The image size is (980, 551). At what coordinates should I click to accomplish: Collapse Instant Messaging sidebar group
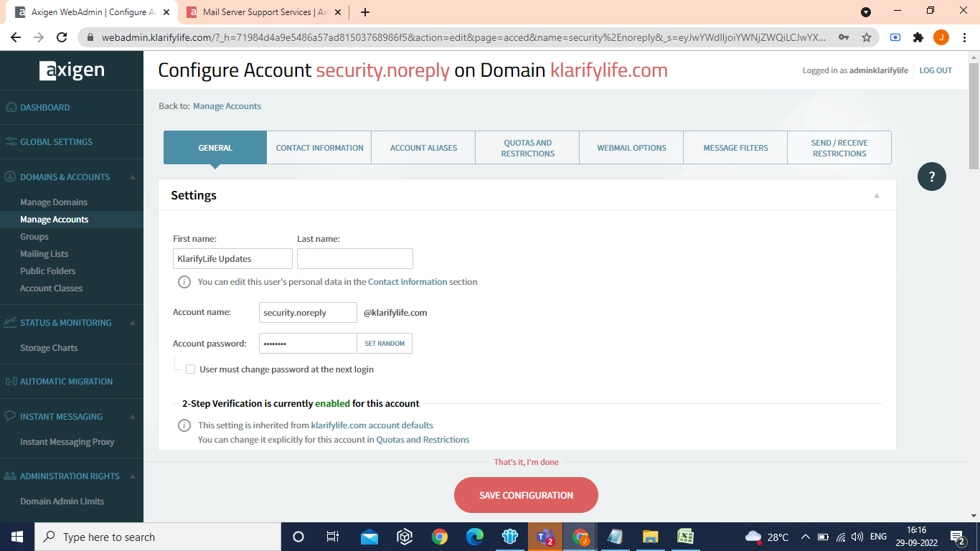[133, 417]
